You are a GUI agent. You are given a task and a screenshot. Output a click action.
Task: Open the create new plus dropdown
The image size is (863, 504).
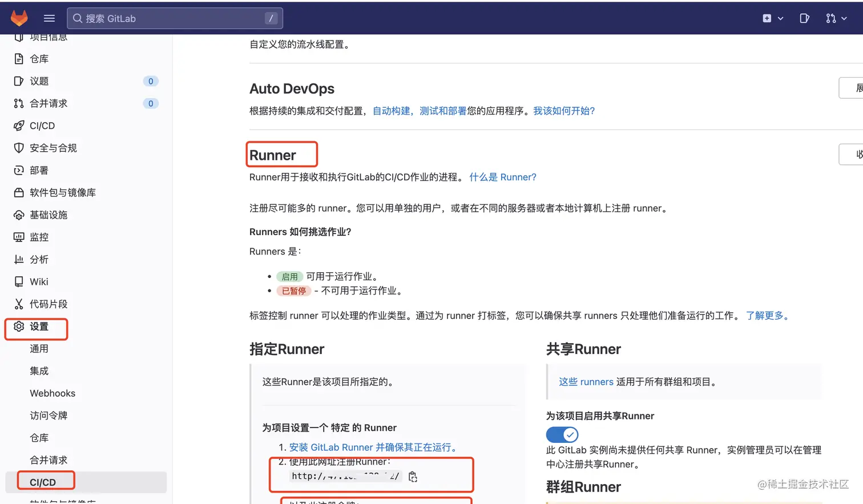click(773, 18)
